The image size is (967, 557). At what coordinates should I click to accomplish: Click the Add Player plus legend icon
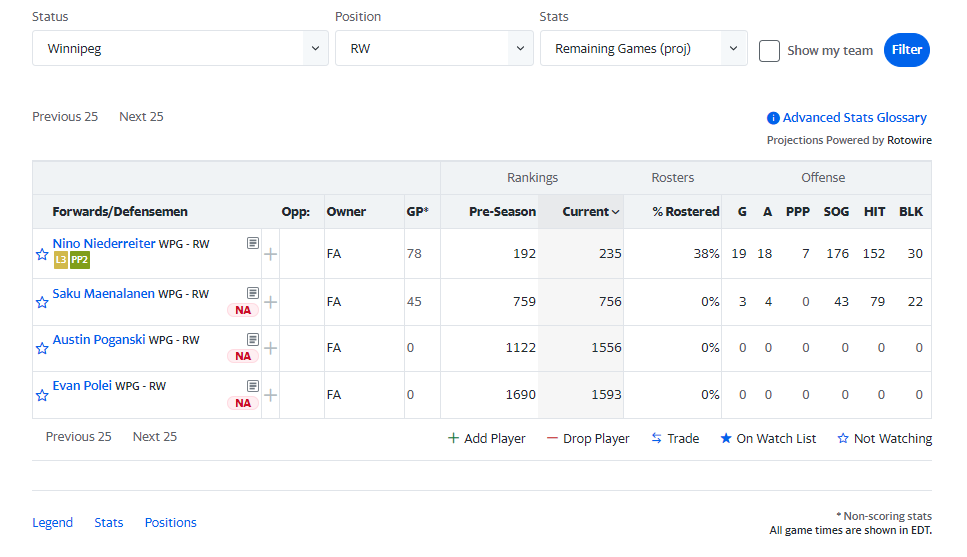click(x=453, y=438)
